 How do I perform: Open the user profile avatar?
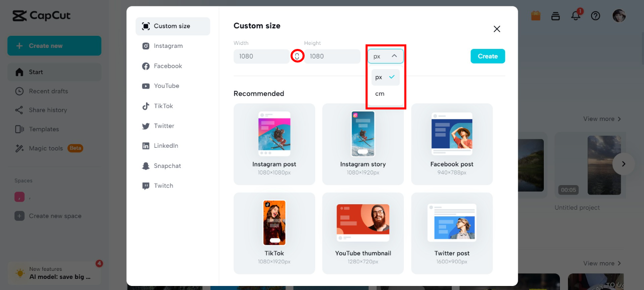(x=619, y=16)
